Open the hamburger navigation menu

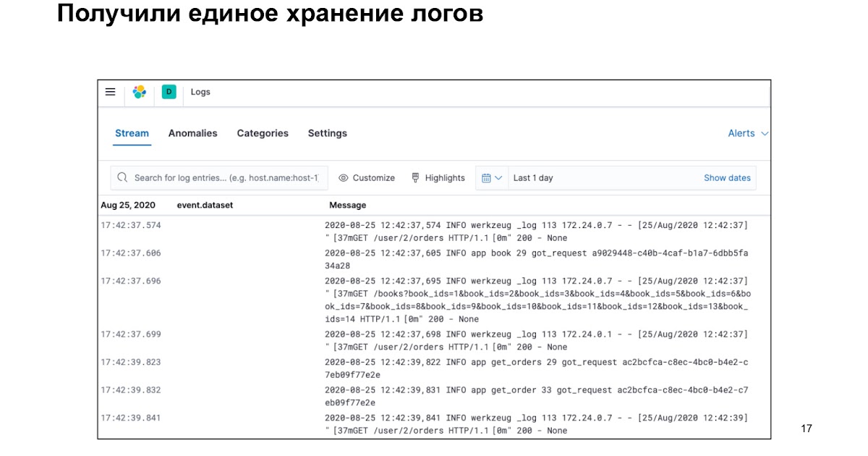[110, 92]
